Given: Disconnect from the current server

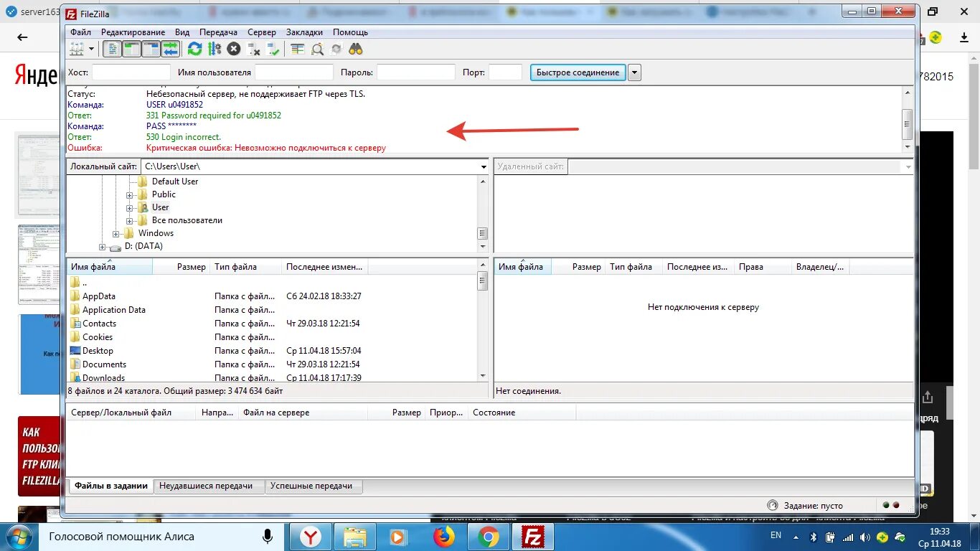Looking at the screenshot, I should pyautogui.click(x=253, y=49).
